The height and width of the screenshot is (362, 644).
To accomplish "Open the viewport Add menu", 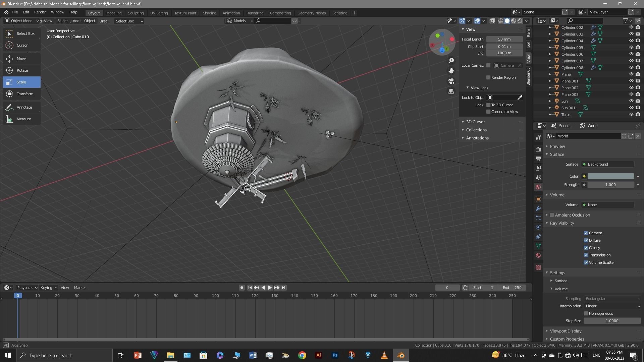I will tap(76, 21).
